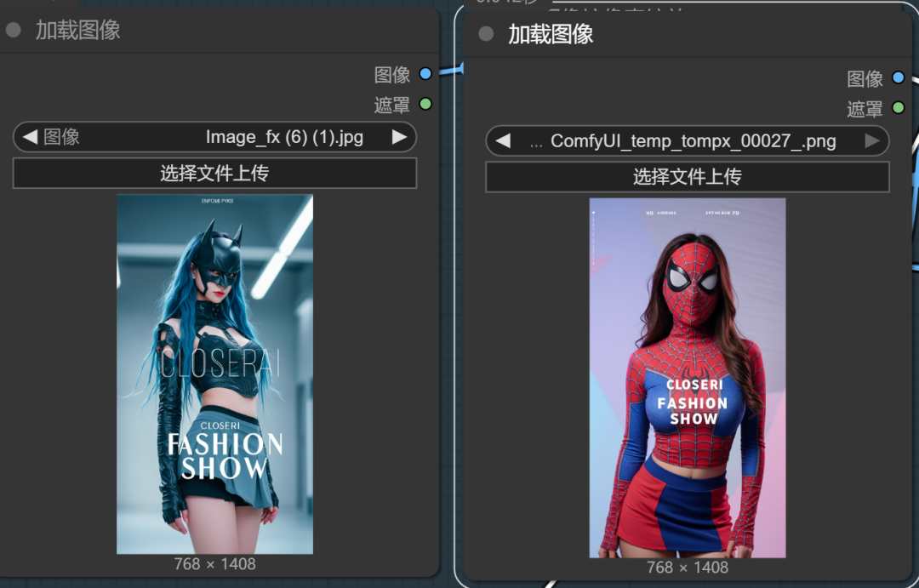Click previous image arrow beside ComfyUI_temp_tompx_00027_.png
This screenshot has width=919, height=588.
[503, 140]
